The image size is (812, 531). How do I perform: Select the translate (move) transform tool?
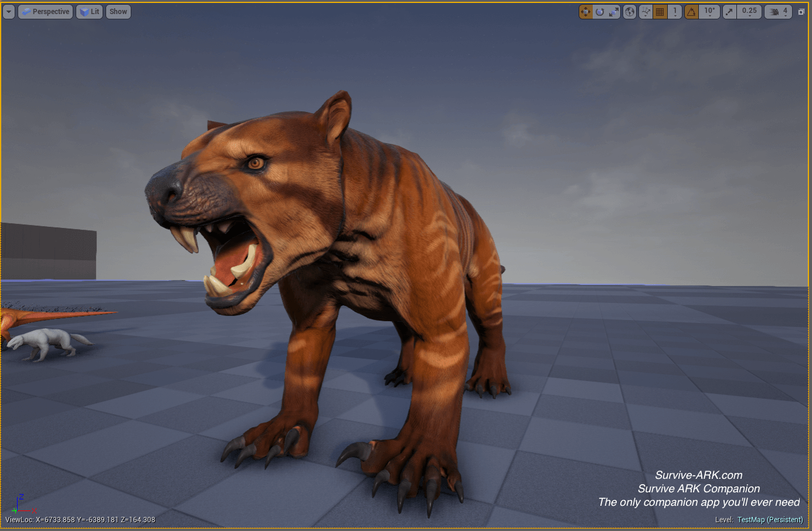[586, 12]
